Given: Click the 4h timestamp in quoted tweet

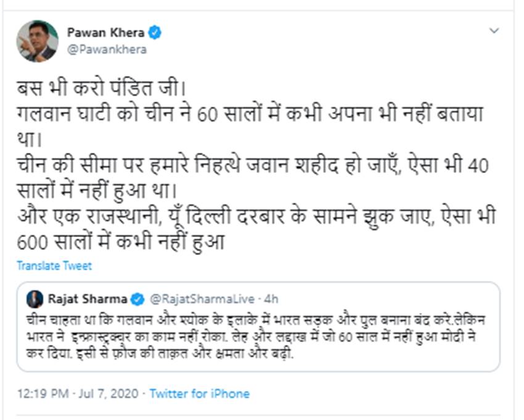Looking at the screenshot, I should tap(271, 299).
